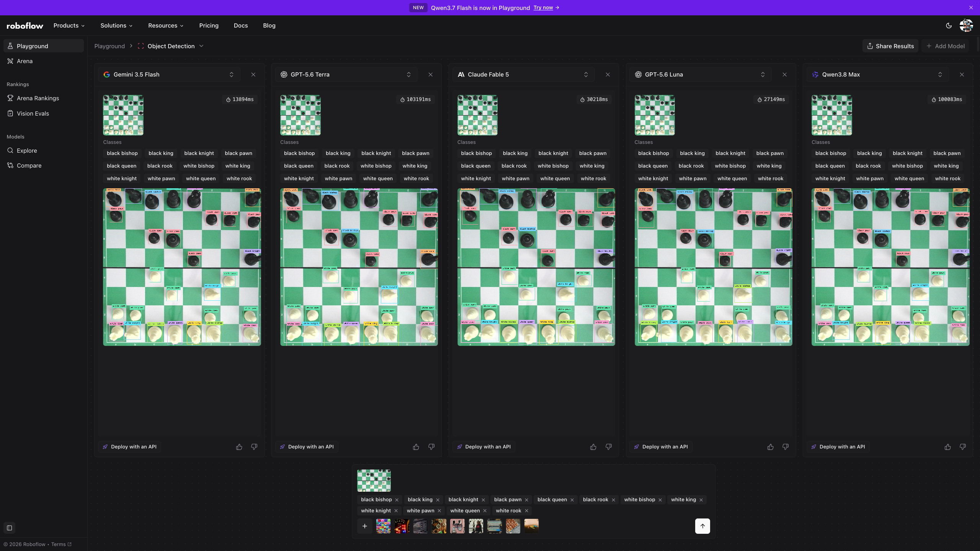Thumbs down the Qwen3.8 Max result
980x551 pixels.
coord(963,447)
